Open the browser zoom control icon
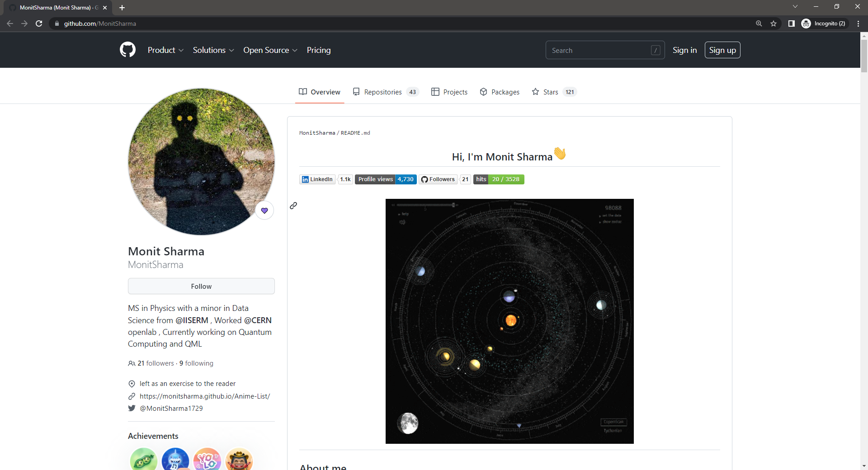This screenshot has height=470, width=868. 759,23
